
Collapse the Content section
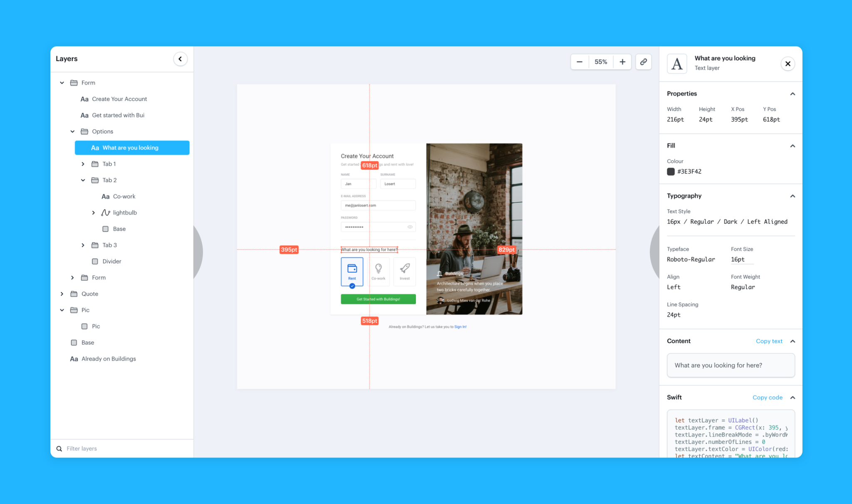pyautogui.click(x=793, y=341)
